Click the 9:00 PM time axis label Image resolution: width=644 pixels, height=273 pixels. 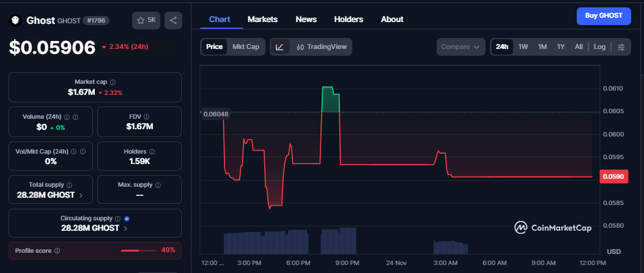pos(347,263)
